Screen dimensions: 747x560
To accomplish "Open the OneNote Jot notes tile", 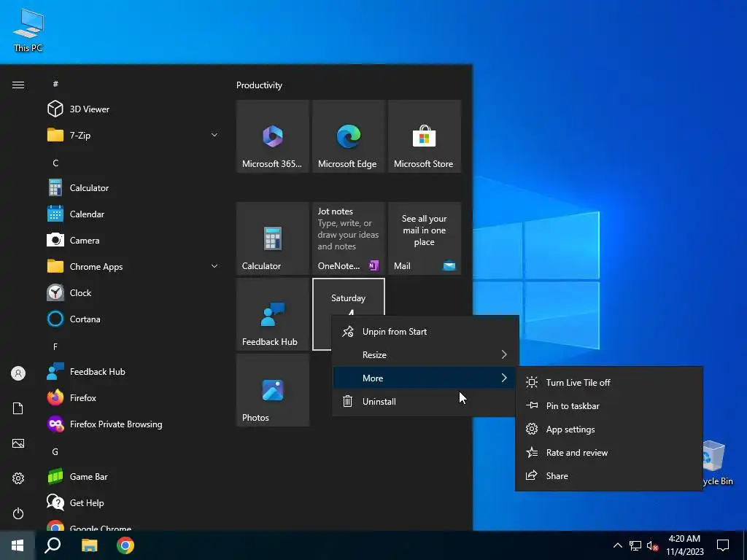I will point(348,238).
